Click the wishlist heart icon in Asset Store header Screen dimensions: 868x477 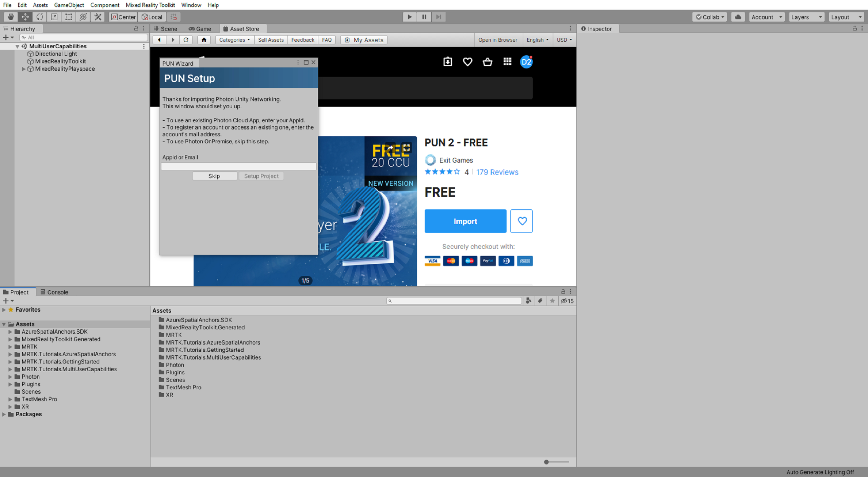click(467, 62)
